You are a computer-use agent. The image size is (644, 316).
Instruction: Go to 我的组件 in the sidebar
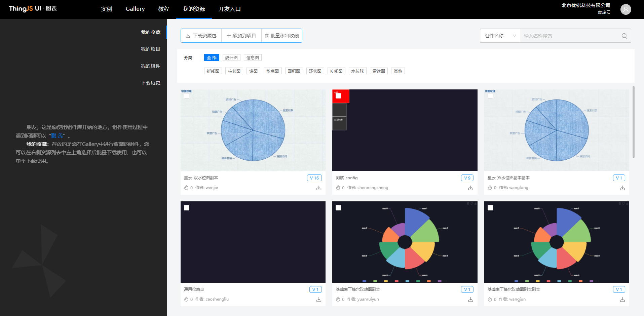151,66
